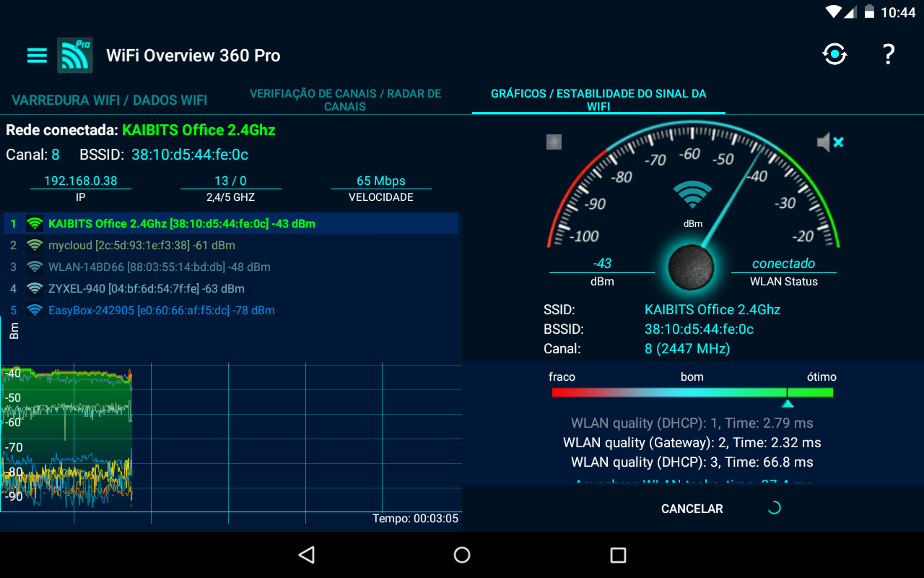Tap 'WLAN quality (DHCP): 1, Time: 2.79 ms'
924x578 pixels.
pos(692,423)
